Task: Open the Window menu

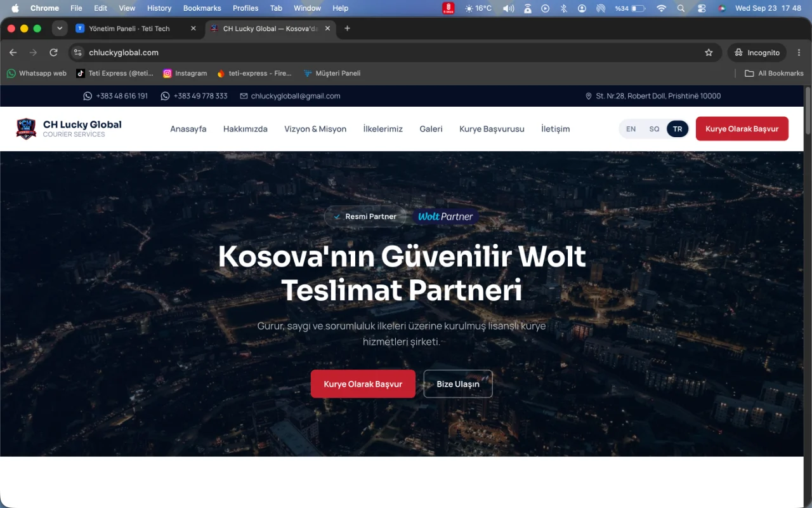Action: 307,8
